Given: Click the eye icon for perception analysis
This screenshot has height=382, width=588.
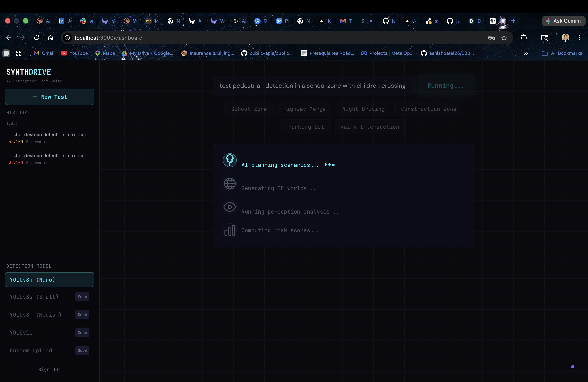Looking at the screenshot, I should (229, 207).
